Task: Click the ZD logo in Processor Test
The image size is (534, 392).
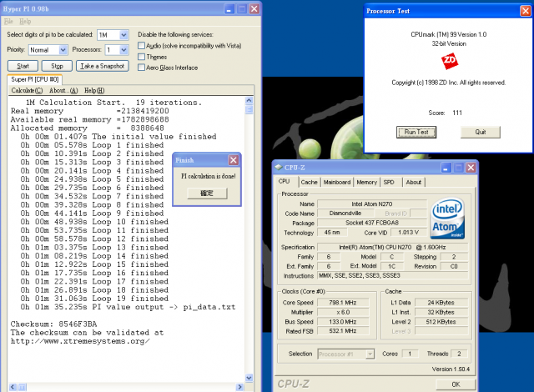Action: [450, 61]
